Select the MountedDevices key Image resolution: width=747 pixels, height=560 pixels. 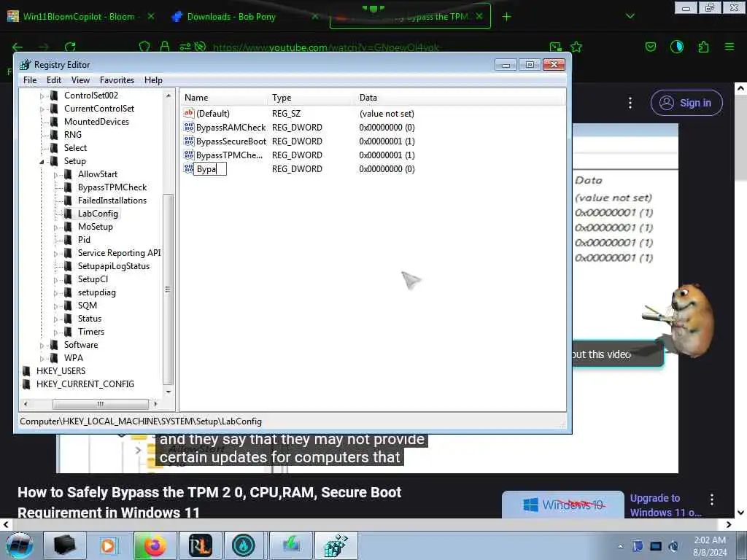[x=96, y=122]
